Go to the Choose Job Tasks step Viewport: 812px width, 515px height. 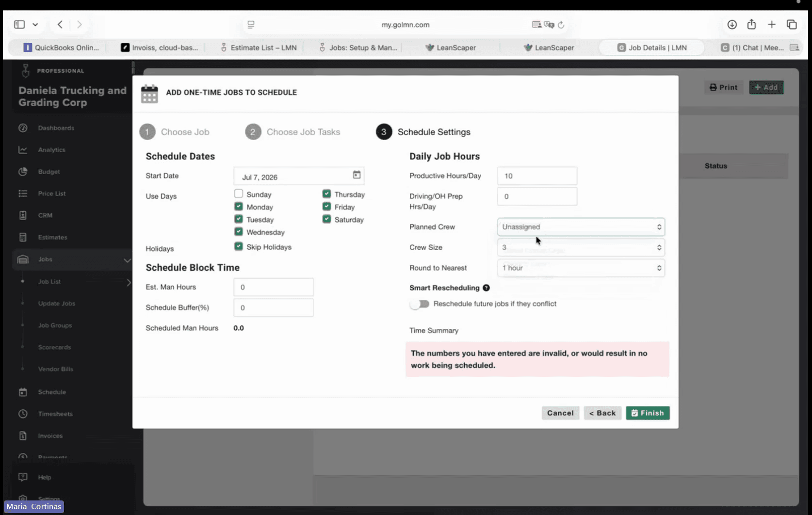tap(292, 132)
